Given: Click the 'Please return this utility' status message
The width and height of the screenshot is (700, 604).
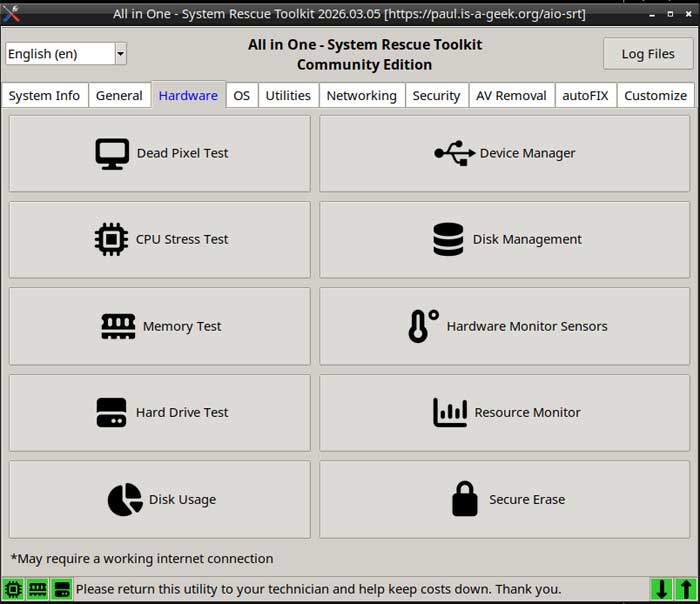Looking at the screenshot, I should click(x=318, y=589).
